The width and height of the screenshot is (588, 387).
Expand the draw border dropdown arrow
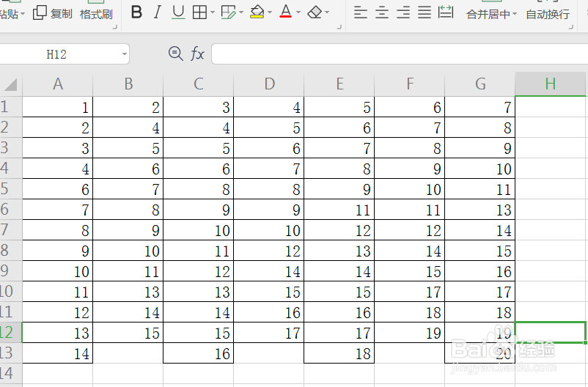click(x=241, y=12)
